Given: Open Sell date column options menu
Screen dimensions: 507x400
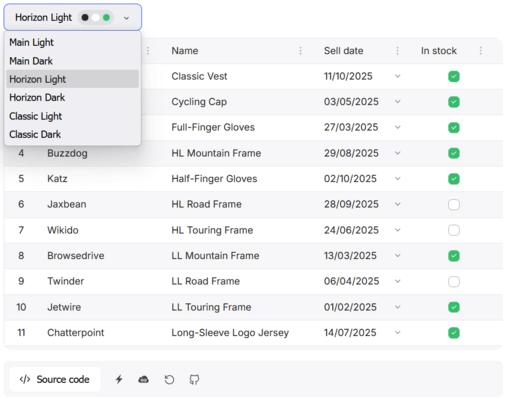Looking at the screenshot, I should point(397,51).
